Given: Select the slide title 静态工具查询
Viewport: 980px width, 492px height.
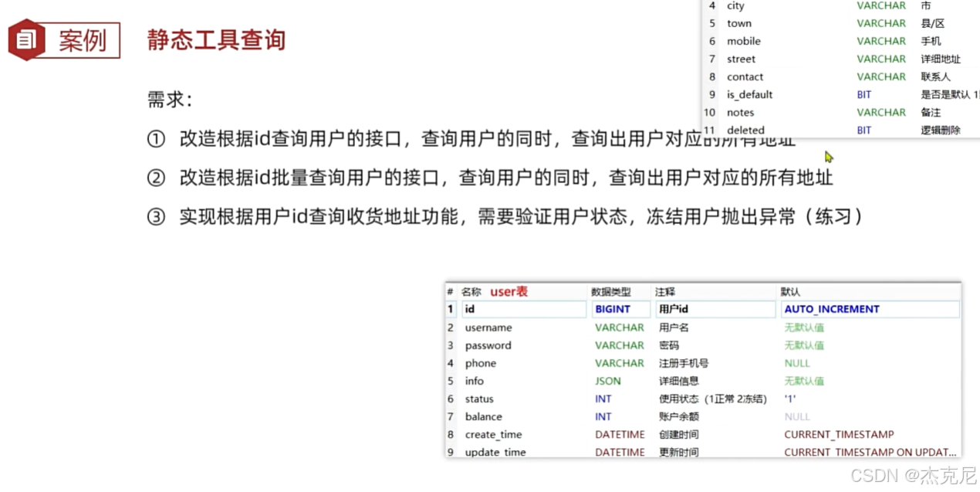Looking at the screenshot, I should point(216,39).
